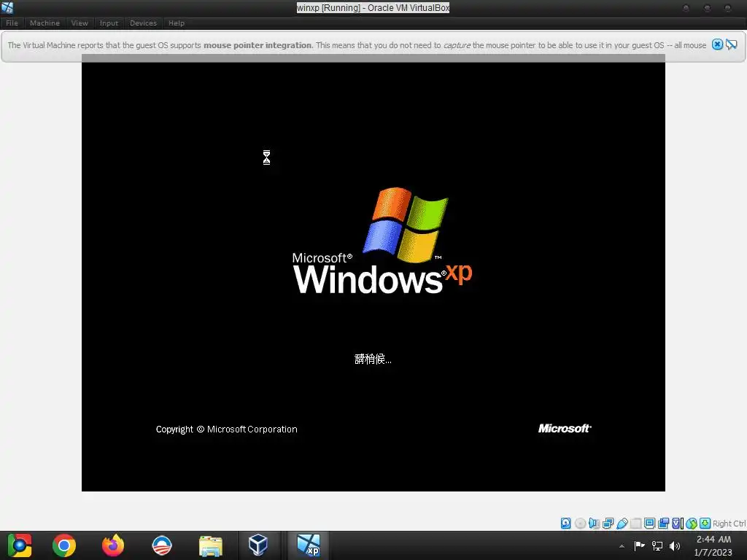Open the red-white-blue circle app in taskbar
The width and height of the screenshot is (747, 560).
coord(161,545)
